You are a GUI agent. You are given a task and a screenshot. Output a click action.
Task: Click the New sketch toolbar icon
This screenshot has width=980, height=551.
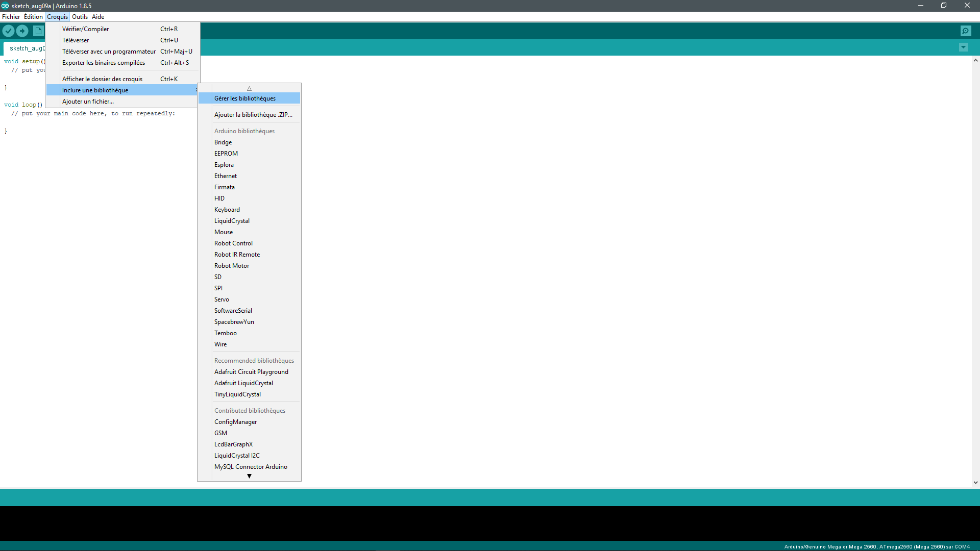38,31
